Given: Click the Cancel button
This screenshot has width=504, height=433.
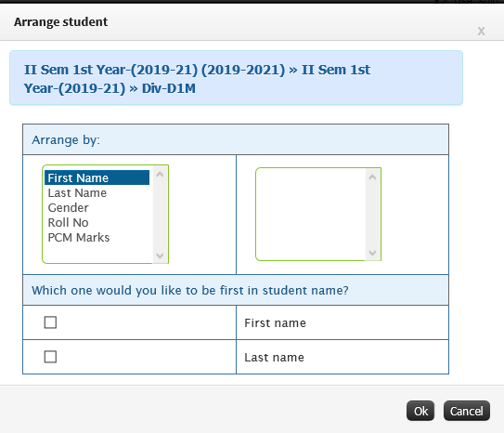Looking at the screenshot, I should tap(466, 411).
